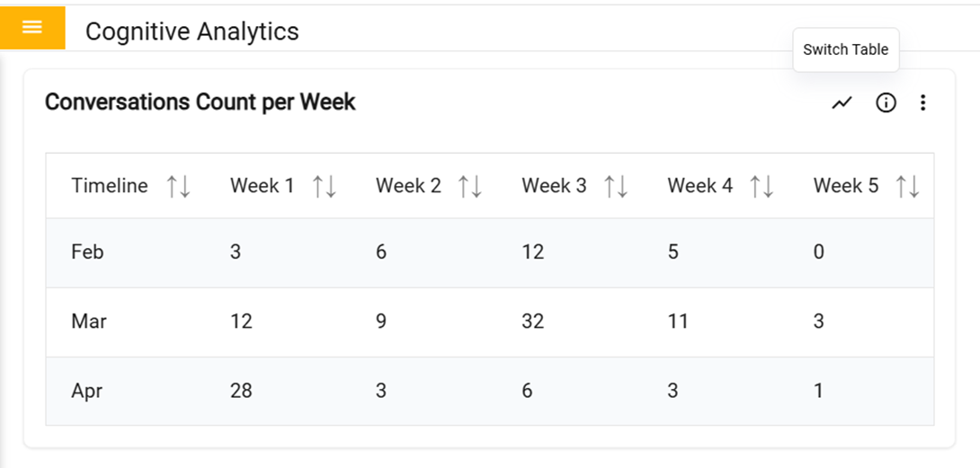Screen dimensions: 980x468
Task: Switch table to line chart view
Action: [842, 103]
